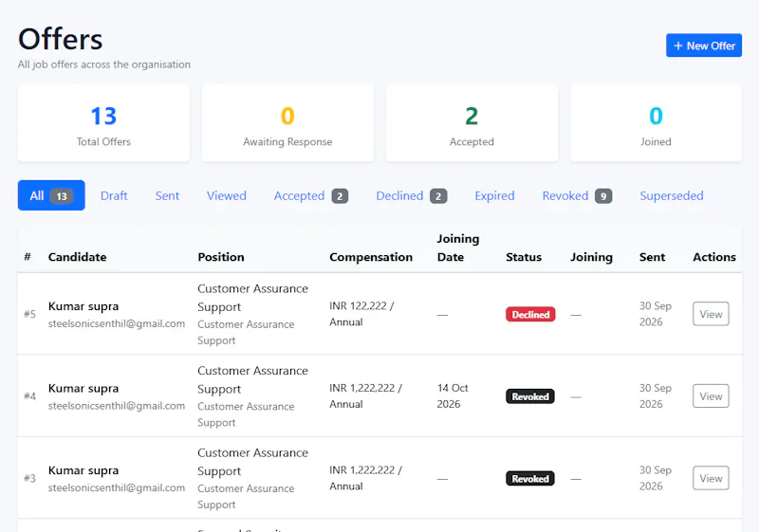Screen dimensions: 759x532
Task: Click the #3 row number
Action: [x=29, y=478]
